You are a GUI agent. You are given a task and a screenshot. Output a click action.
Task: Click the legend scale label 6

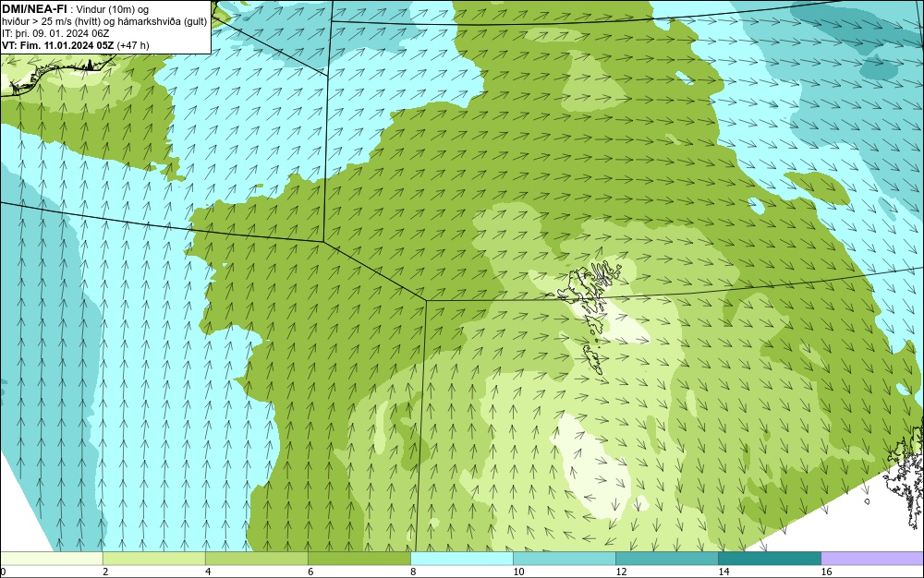[310, 572]
